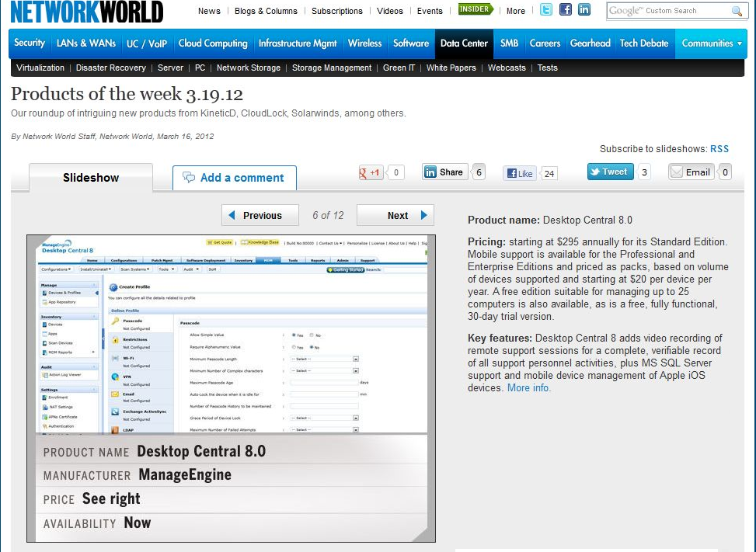This screenshot has width=756, height=552.
Task: Open Storage Management subcategory
Action: (332, 68)
